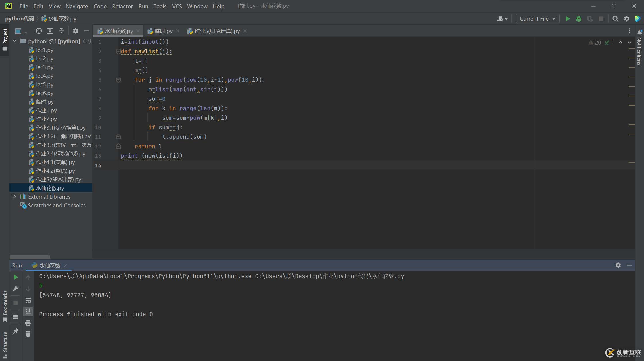Expand External Libraries node
This screenshot has width=644, height=361.
(14, 197)
